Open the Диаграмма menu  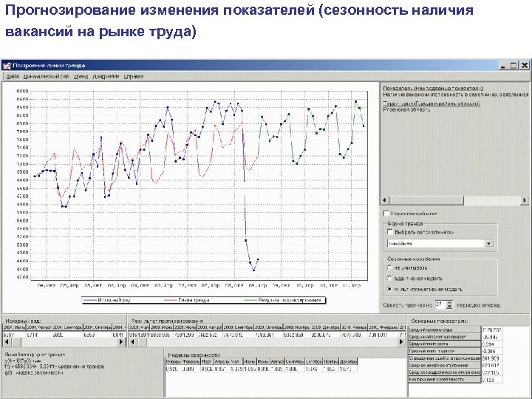pos(106,77)
